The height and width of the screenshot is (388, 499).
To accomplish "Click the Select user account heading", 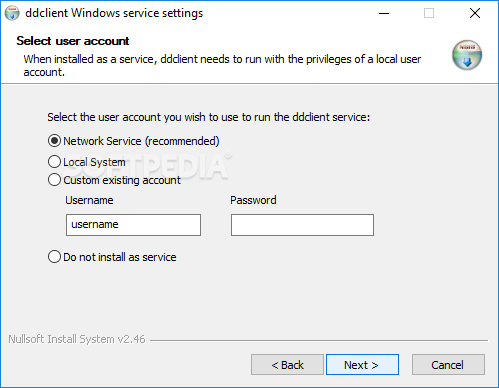I will point(73,41).
